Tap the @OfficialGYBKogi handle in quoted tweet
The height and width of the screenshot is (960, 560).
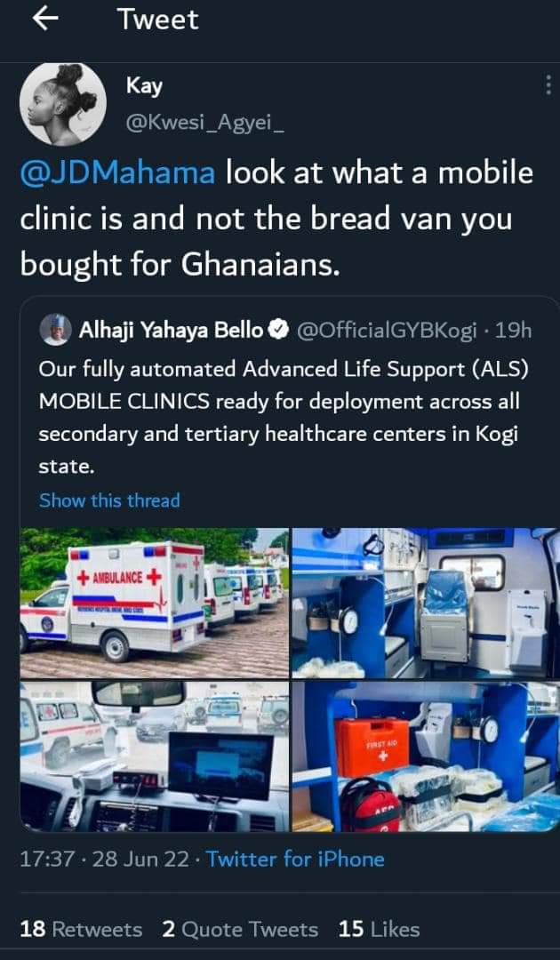coord(387,332)
